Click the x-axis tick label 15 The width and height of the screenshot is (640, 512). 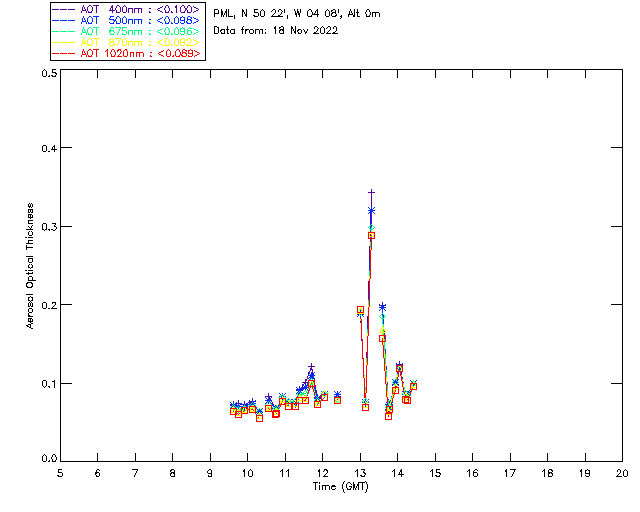[x=435, y=473]
